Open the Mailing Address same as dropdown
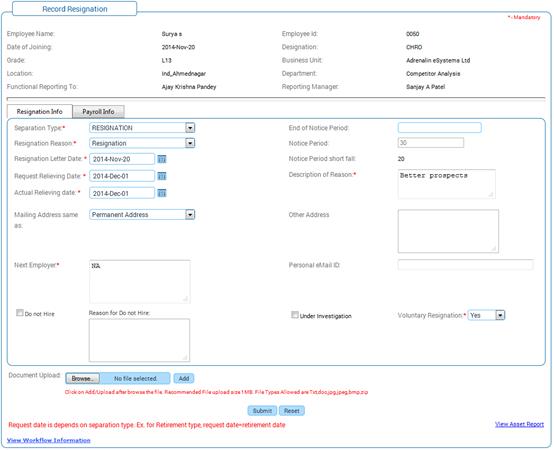554x450 pixels. 190,215
